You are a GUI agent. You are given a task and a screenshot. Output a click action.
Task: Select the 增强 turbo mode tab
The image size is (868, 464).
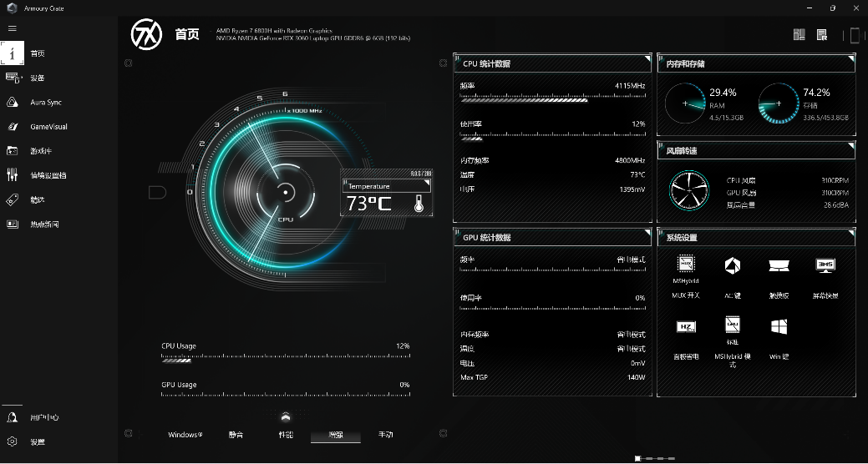(x=336, y=436)
